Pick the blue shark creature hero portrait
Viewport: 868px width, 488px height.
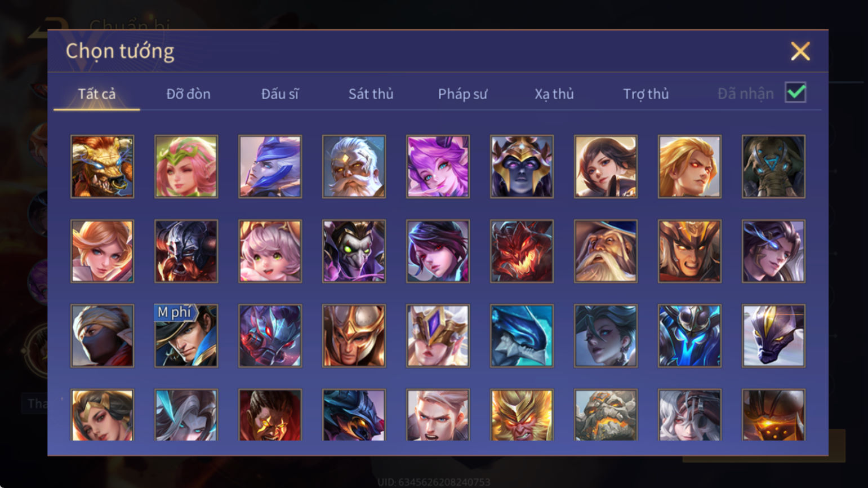tap(522, 336)
